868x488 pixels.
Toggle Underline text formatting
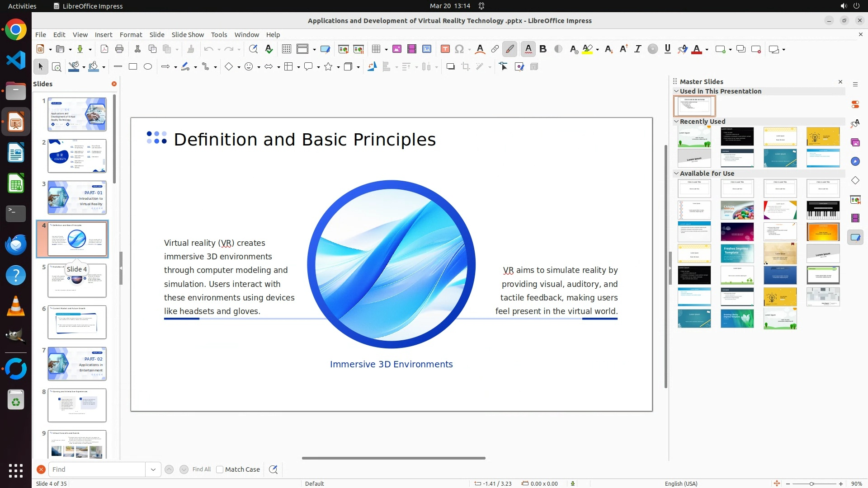668,49
